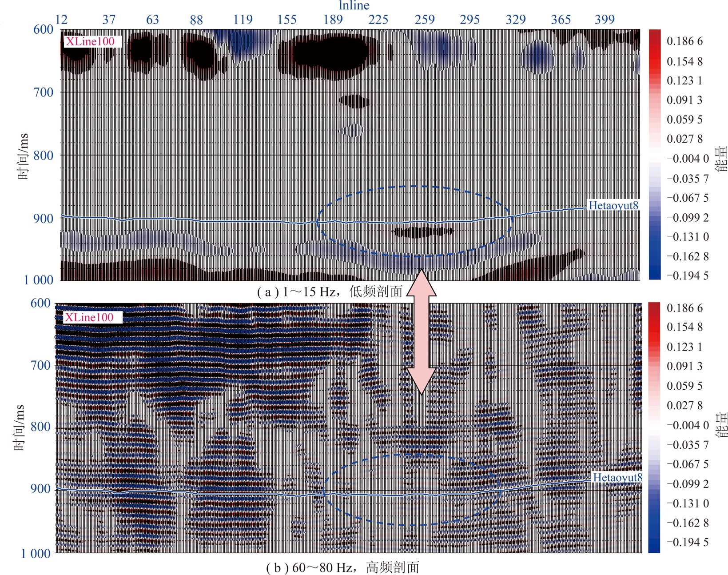Click the Hetaoyut8 horizon label in panel (a)

click(613, 205)
